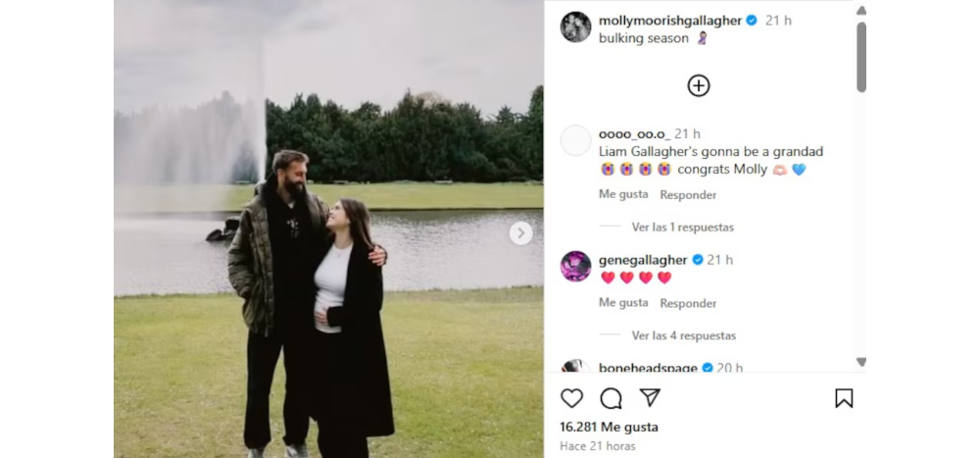View likes list '16.281 Me gusta'
This screenshot has height=458, width=980.
click(x=609, y=428)
